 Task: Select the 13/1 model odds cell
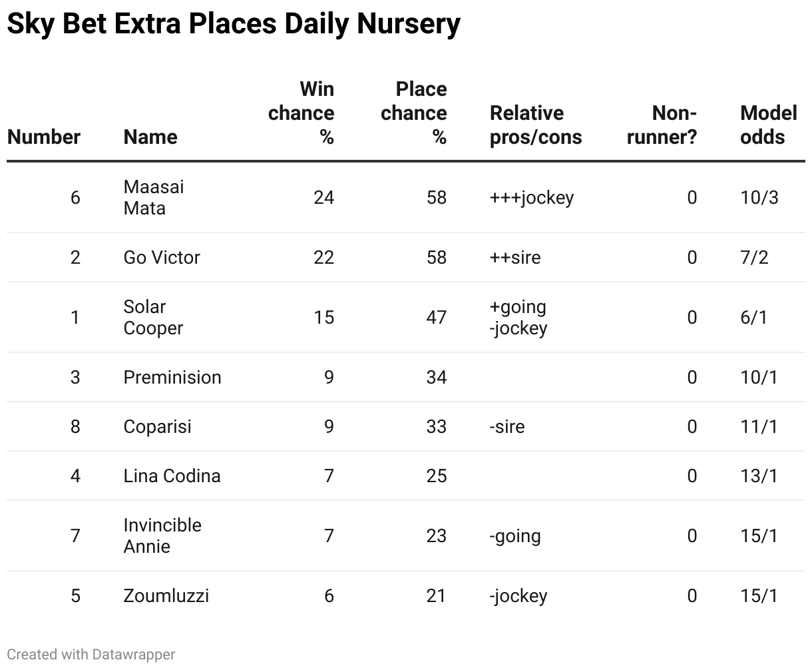coord(759,476)
